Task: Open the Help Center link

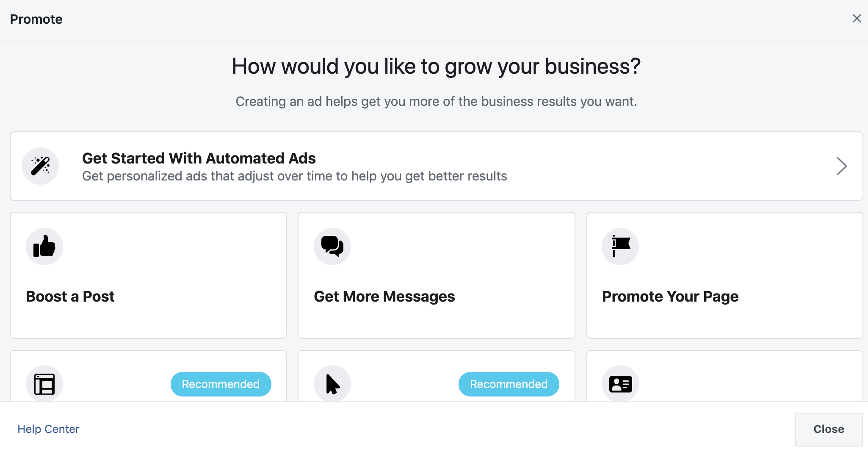Action: click(x=49, y=429)
